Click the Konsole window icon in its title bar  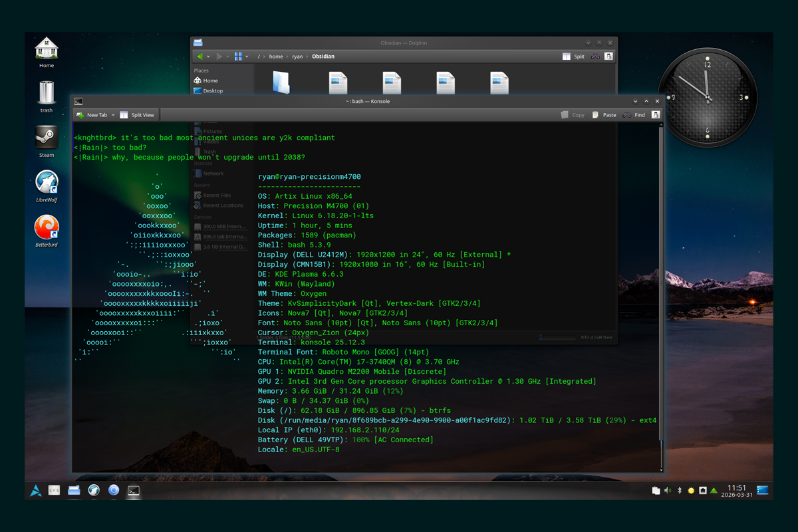(78, 101)
